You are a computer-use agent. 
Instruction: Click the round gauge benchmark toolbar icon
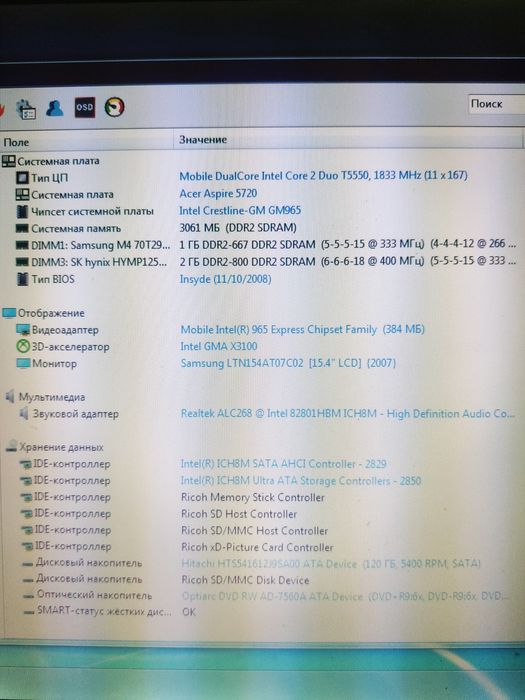click(114, 107)
